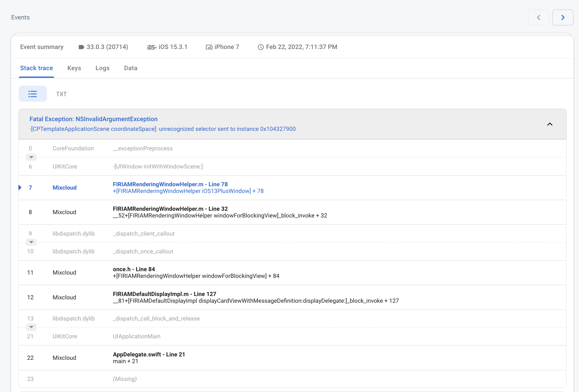This screenshot has width=579, height=392.
Task: Click the Fatal Exception NSInvalidArgumentException title
Action: [x=93, y=119]
